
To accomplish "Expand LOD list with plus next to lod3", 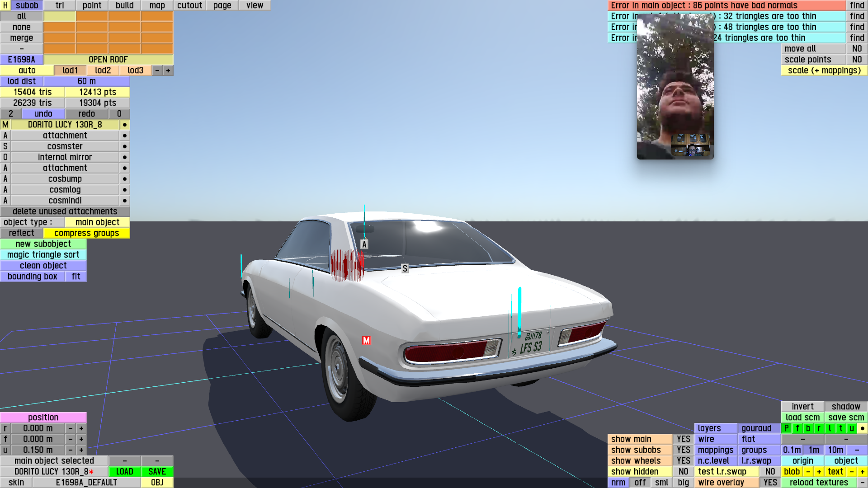I will 168,70.
